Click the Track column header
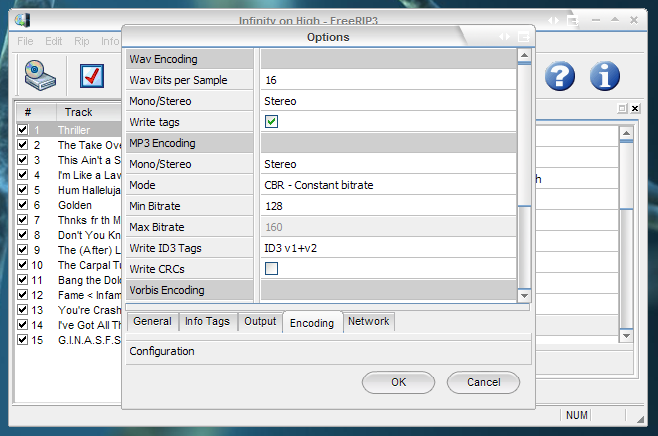658x436 pixels. pyautogui.click(x=89, y=112)
